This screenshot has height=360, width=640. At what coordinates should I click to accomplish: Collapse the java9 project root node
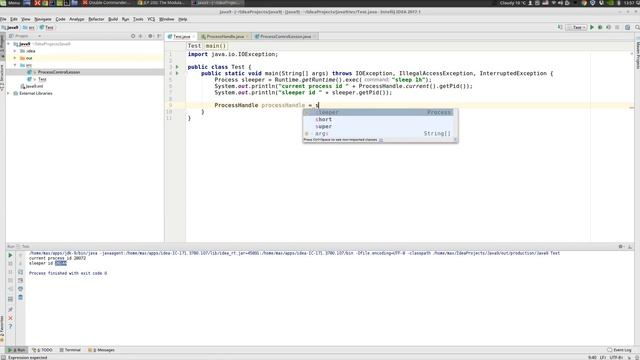coord(9,44)
